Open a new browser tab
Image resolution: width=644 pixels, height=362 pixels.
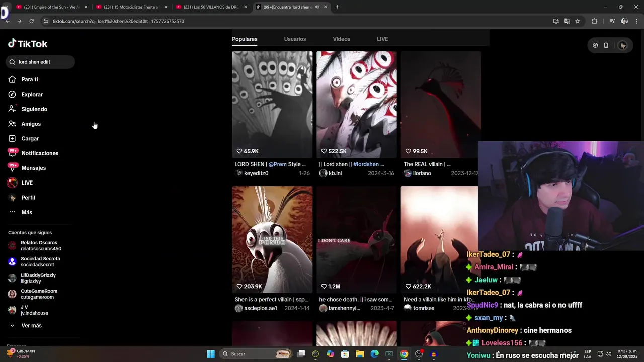pyautogui.click(x=337, y=7)
